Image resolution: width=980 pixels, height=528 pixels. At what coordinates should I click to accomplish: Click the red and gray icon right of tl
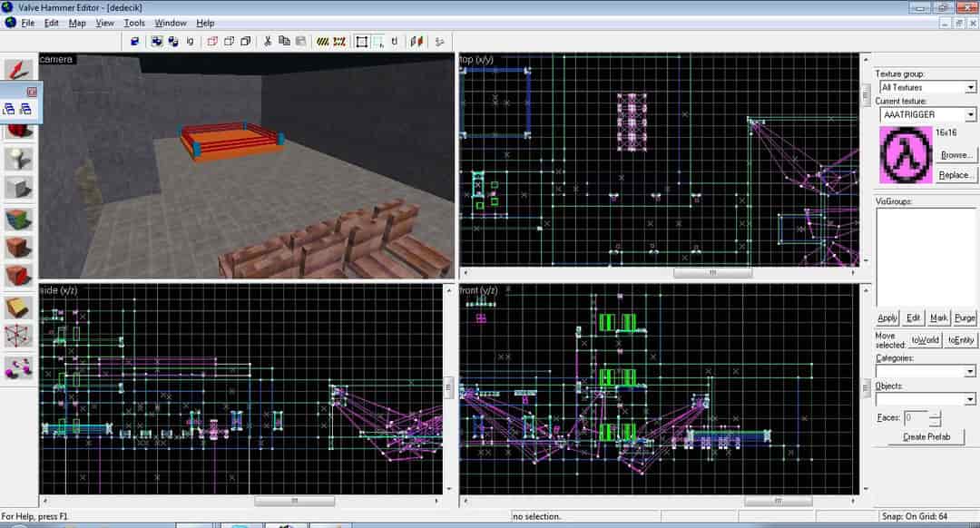coord(416,41)
